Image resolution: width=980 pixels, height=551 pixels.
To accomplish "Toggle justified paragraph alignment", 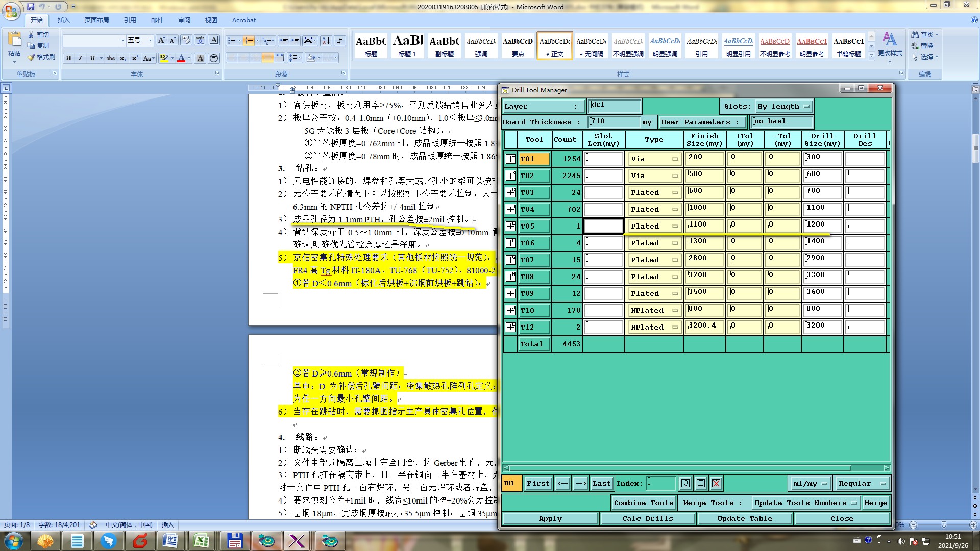I will click(267, 58).
